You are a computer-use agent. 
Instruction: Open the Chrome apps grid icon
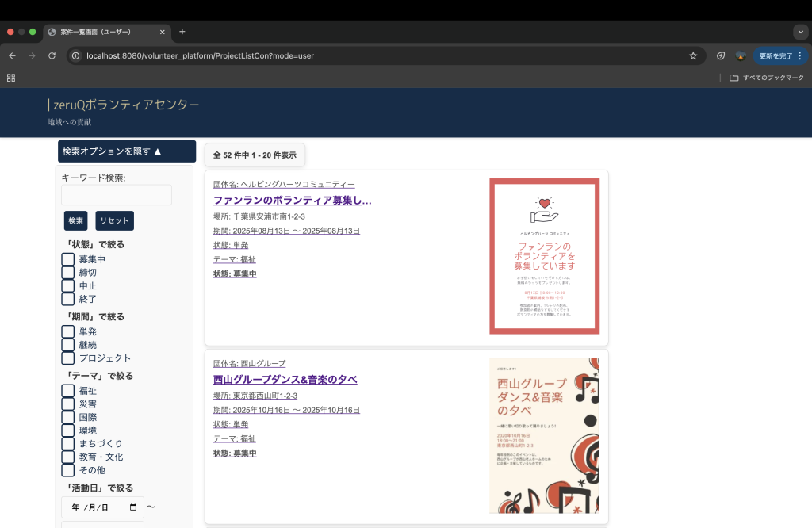(11, 78)
